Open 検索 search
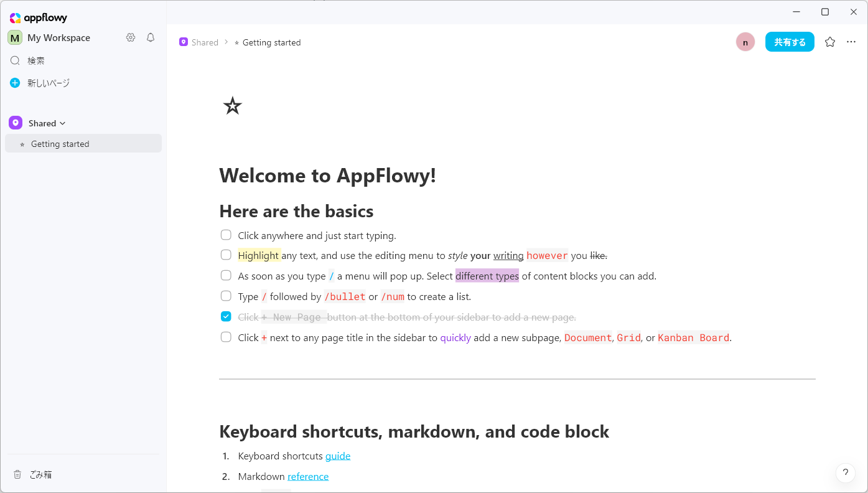This screenshot has width=868, height=493. 36,60
